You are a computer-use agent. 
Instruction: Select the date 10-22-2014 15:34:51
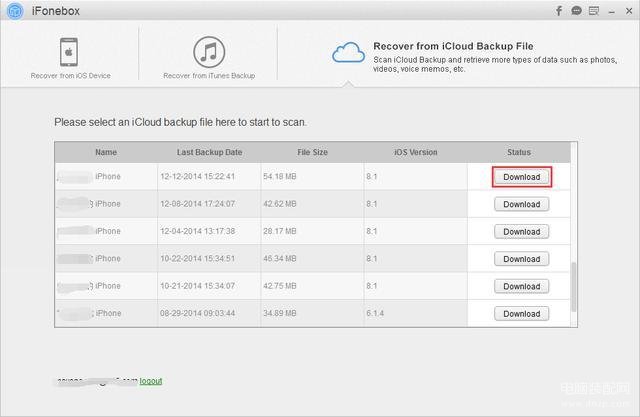coord(198,258)
